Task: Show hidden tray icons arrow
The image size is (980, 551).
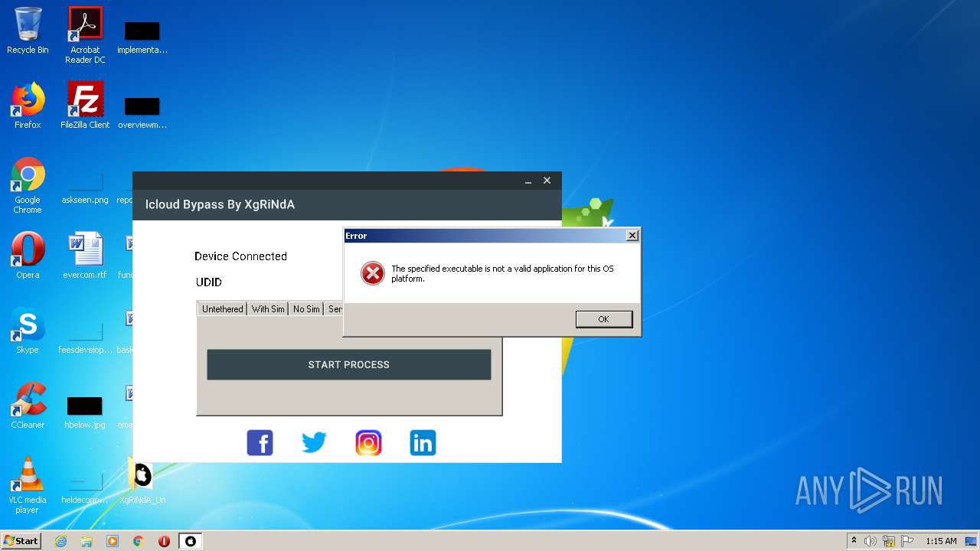Action: tap(854, 541)
